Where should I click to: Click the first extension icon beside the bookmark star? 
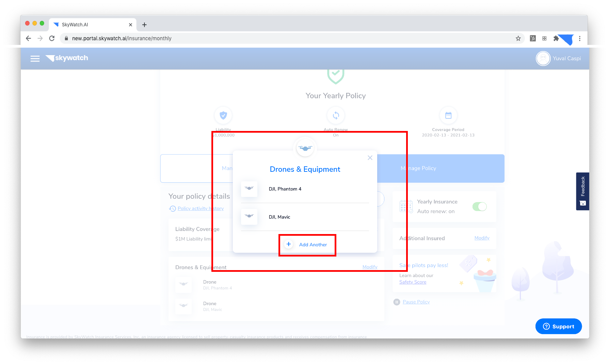533,38
